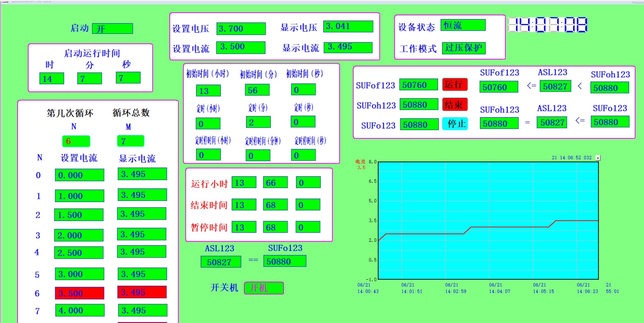
Task: Click the total cycles M value 7
Action: tap(131, 141)
